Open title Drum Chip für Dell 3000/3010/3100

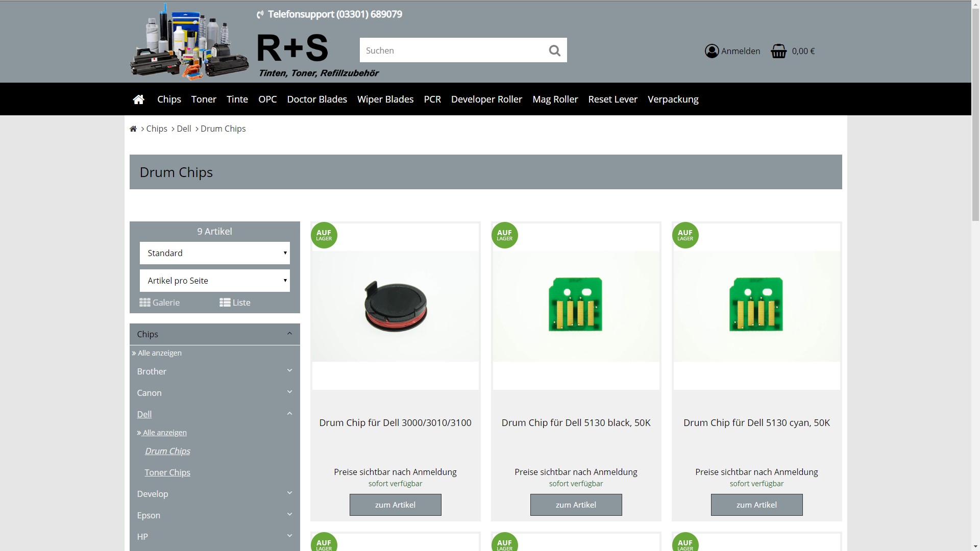(396, 423)
